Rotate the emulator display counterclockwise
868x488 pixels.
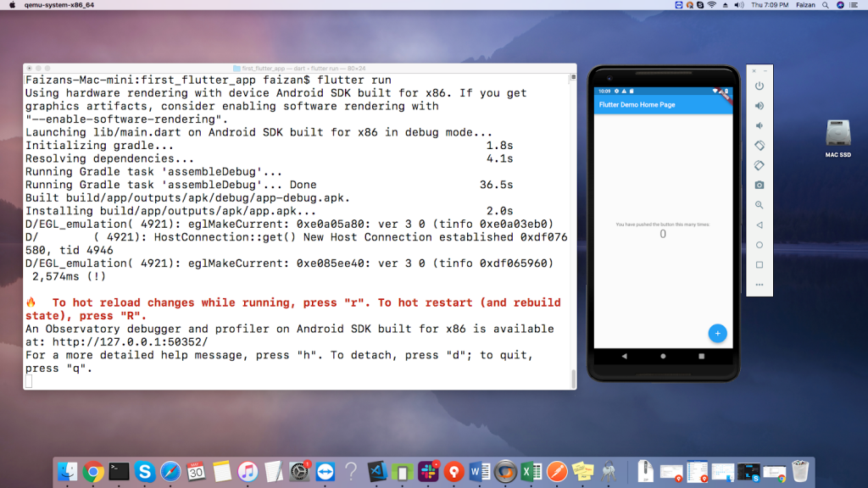click(759, 145)
